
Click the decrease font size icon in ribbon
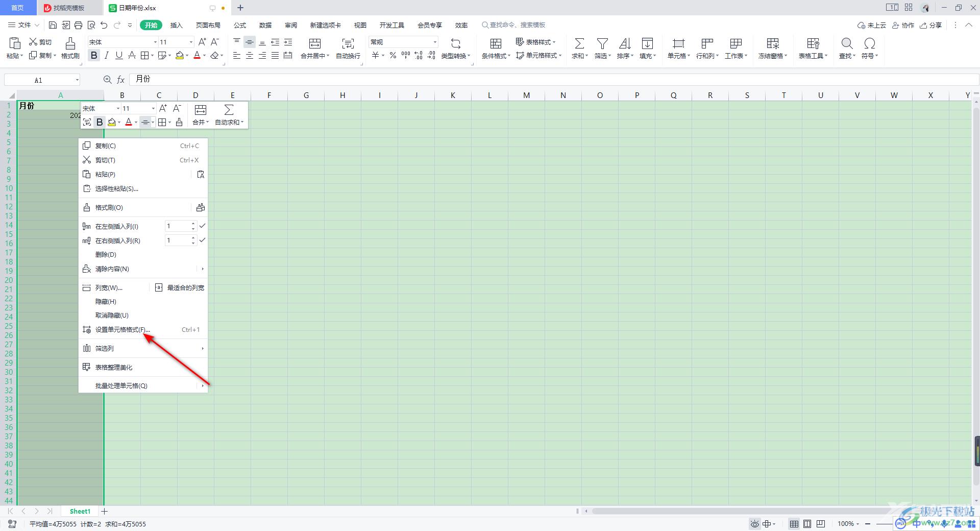(x=215, y=42)
